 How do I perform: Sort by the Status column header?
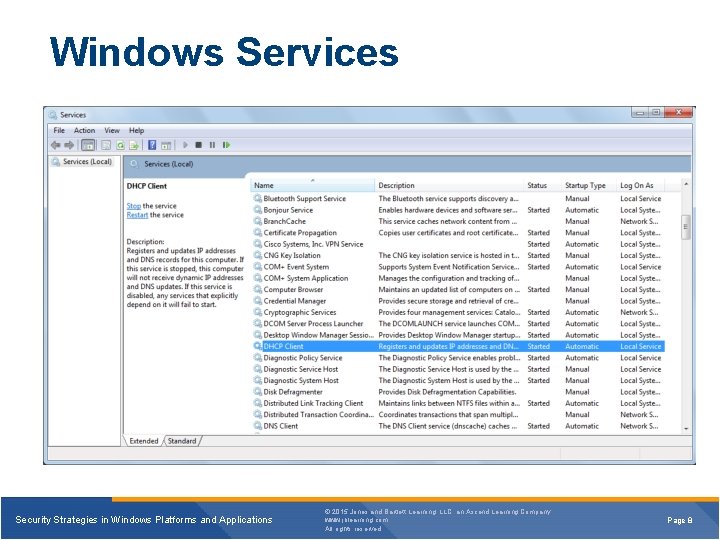pos(542,185)
